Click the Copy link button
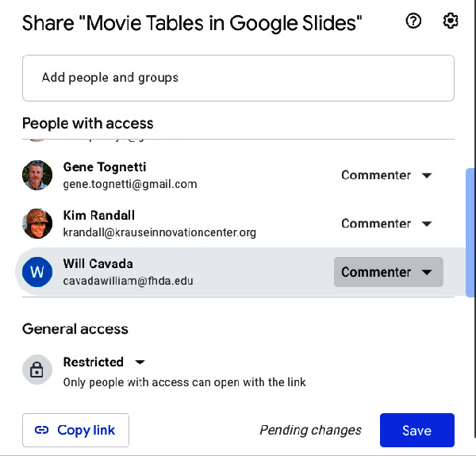 [75, 430]
